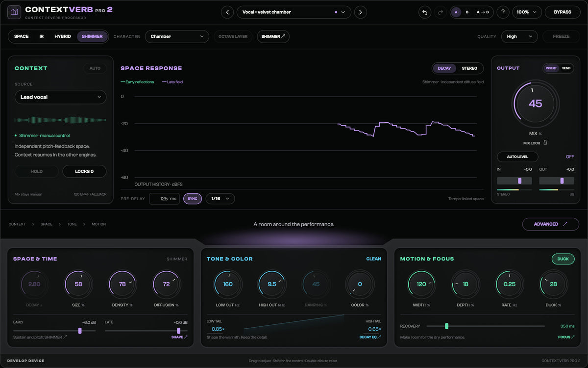Open the SHIMMER settings button
Viewport: 588px width, 368px height.
point(273,36)
